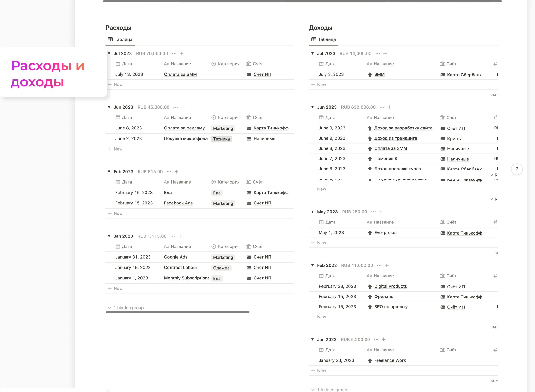Click the Техника category tag
Viewport: 535px width, 392px height.
(x=221, y=139)
